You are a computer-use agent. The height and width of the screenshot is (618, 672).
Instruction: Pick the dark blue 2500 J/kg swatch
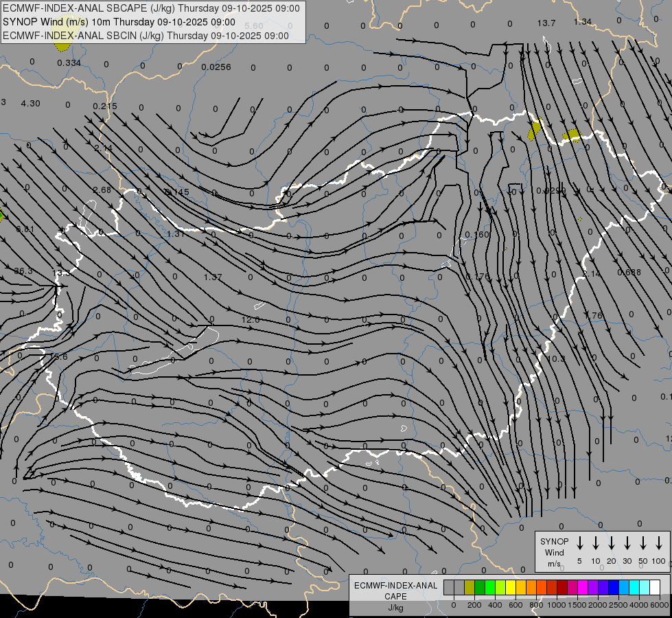(x=614, y=587)
